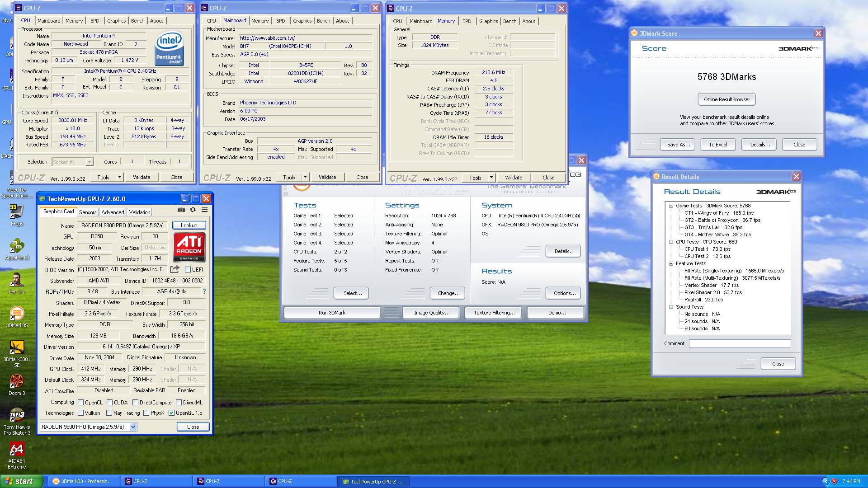Click the To Excel button
This screenshot has height=488, width=868.
coord(718,145)
